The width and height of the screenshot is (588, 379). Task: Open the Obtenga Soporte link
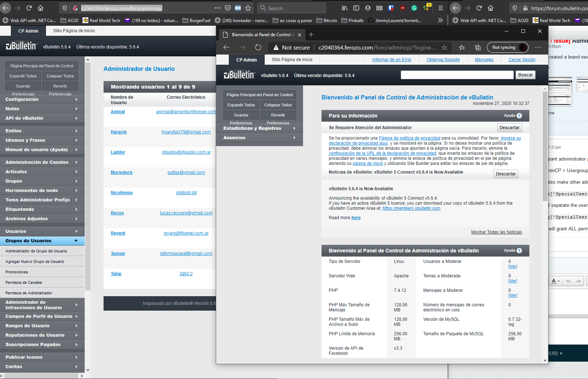[x=443, y=60]
